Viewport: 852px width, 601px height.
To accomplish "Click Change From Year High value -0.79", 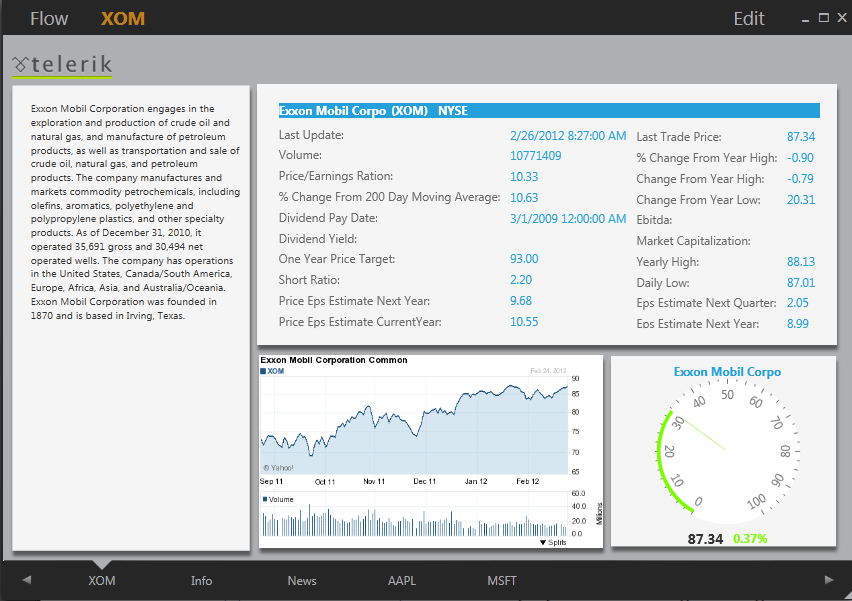I will [800, 179].
